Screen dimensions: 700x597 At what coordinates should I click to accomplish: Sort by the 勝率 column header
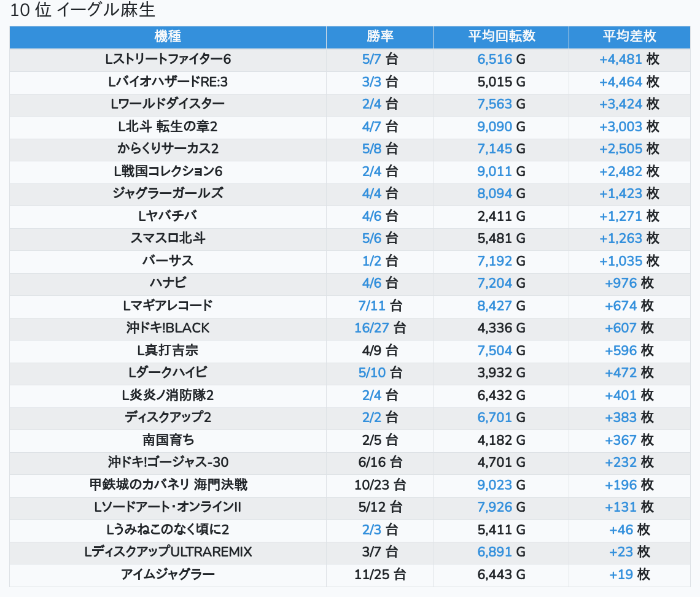coord(380,37)
